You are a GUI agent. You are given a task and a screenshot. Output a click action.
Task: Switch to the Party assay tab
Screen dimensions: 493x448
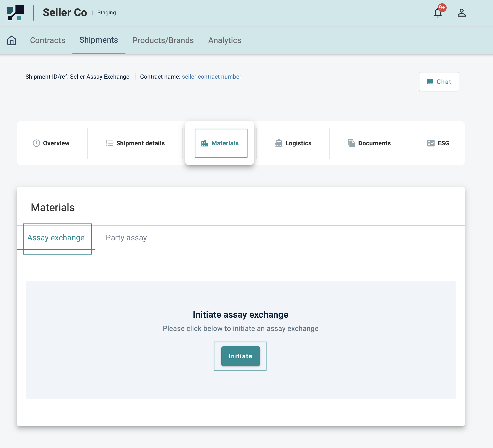pos(126,237)
